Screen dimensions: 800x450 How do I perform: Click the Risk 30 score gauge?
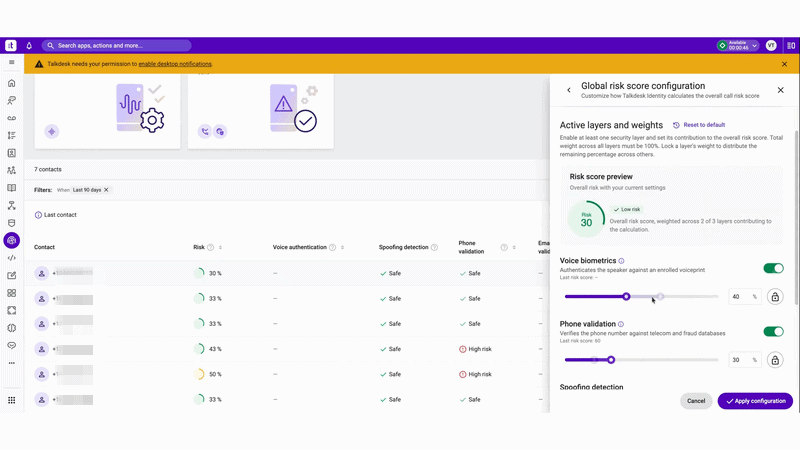click(586, 219)
